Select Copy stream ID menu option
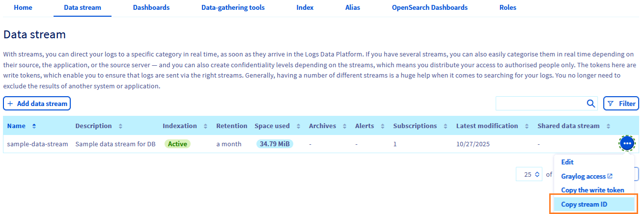The height and width of the screenshot is (214, 644). [x=584, y=204]
